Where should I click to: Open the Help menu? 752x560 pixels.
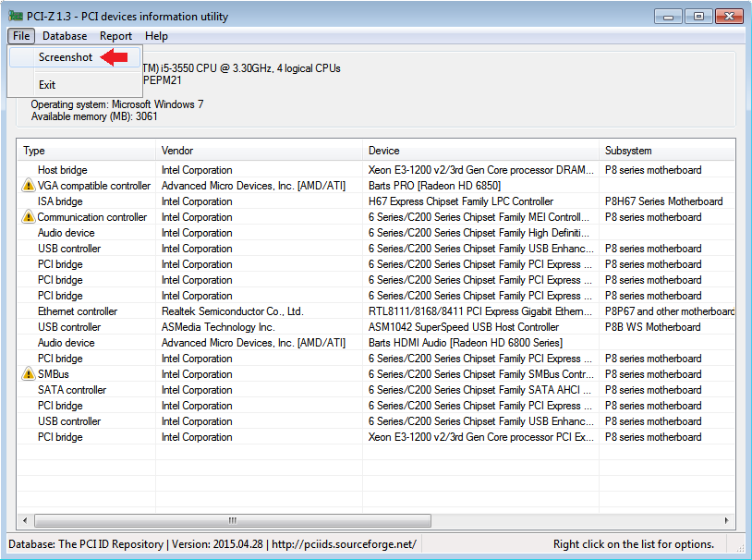pyautogui.click(x=156, y=36)
